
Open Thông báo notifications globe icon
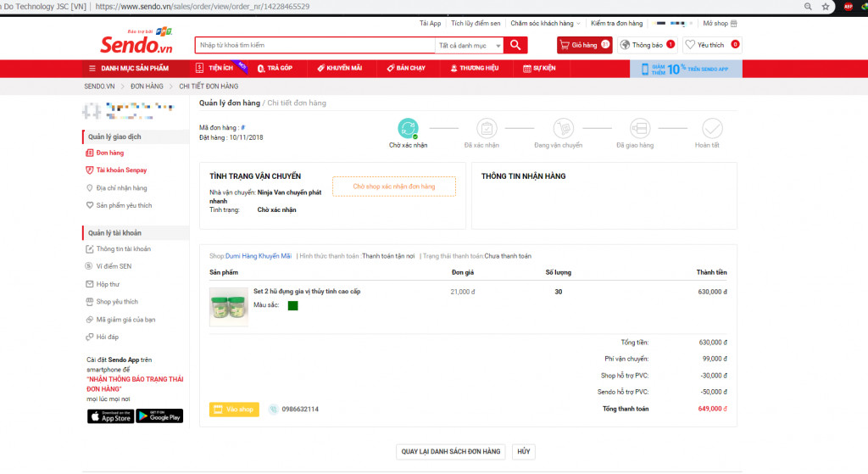click(x=647, y=45)
